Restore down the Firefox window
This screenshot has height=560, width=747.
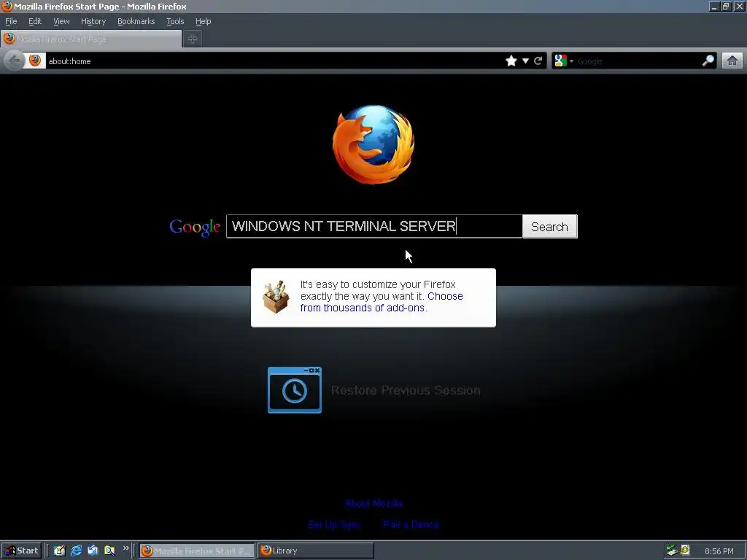[726, 6]
